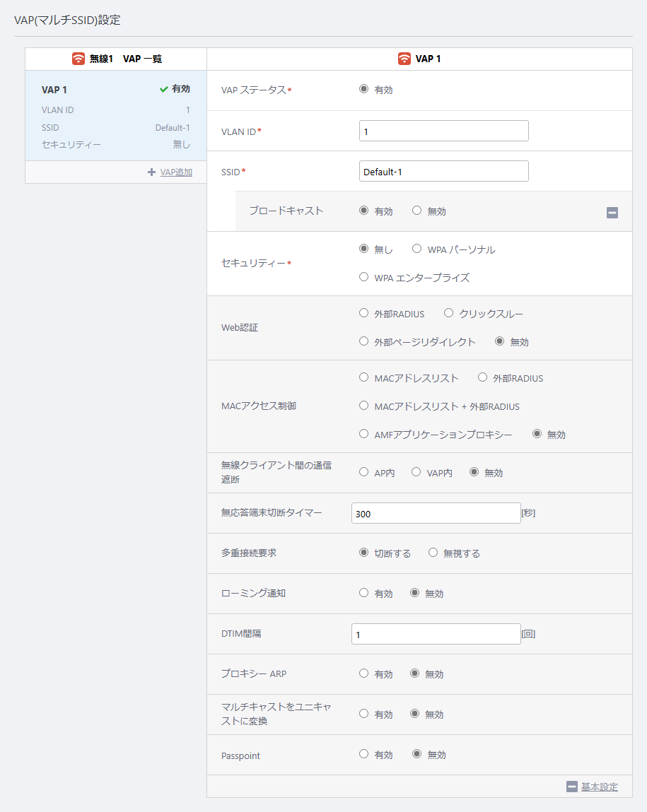Click the wireless icon beside 無線1 VAP一覧
The image size is (647, 812).
tap(78, 59)
